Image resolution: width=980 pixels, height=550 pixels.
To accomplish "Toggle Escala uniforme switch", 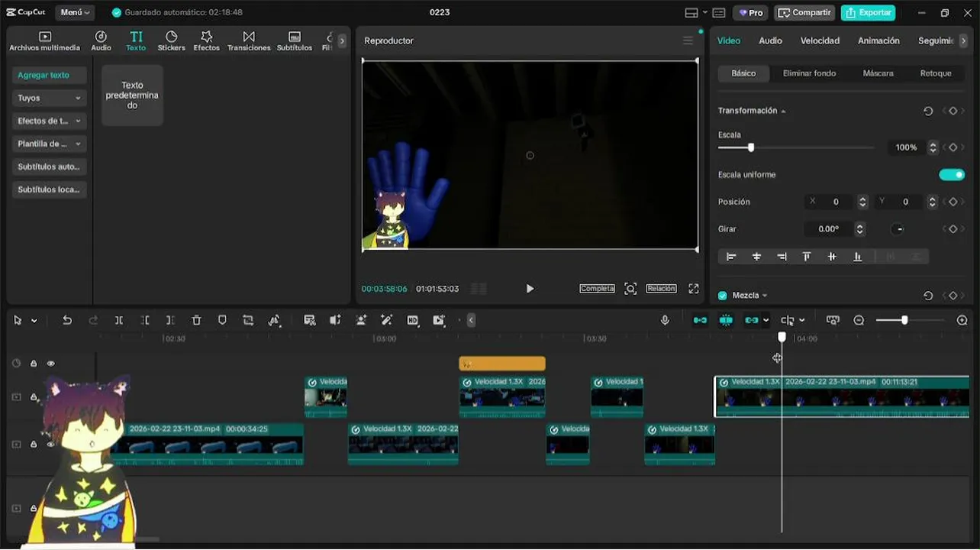I will coord(952,175).
